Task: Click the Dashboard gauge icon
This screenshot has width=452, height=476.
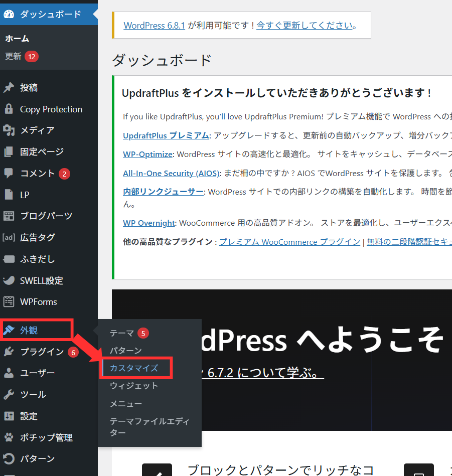Action: pyautogui.click(x=9, y=14)
